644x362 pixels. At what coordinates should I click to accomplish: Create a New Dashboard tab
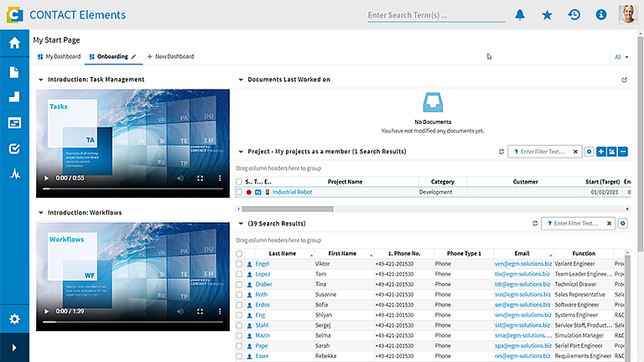[170, 57]
